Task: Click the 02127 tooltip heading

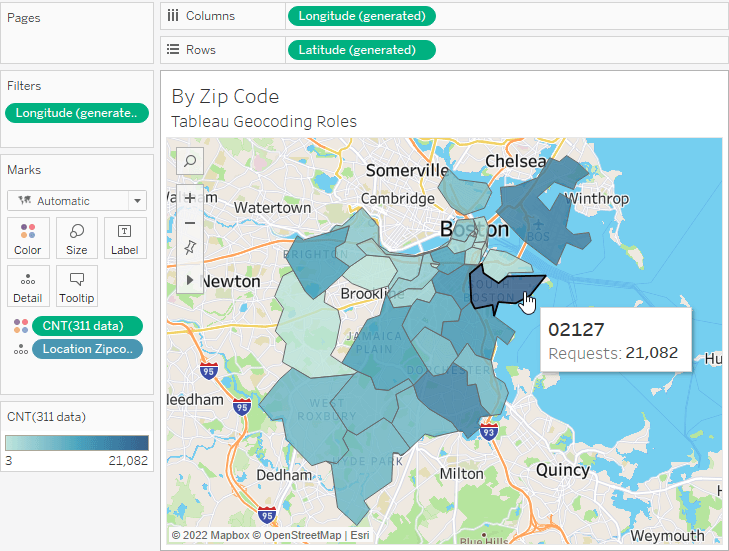Action: click(x=576, y=330)
